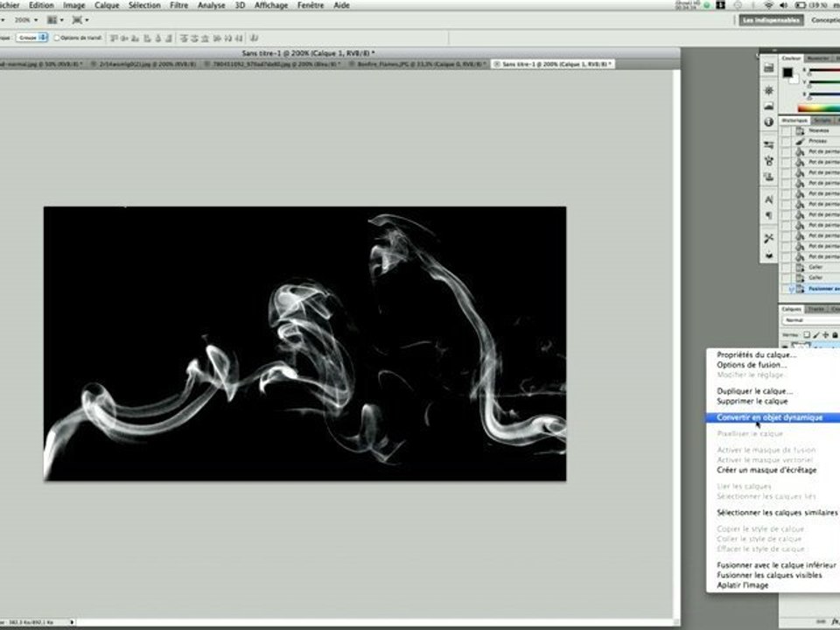Image resolution: width=840 pixels, height=630 pixels.
Task: Open the tool presets wrench icon
Action: click(769, 238)
